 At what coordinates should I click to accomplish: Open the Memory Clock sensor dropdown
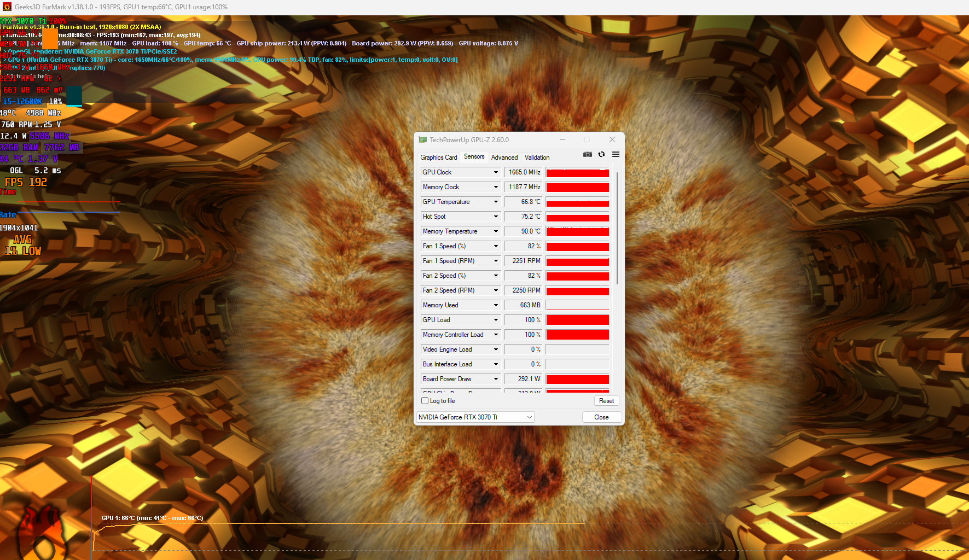click(496, 187)
